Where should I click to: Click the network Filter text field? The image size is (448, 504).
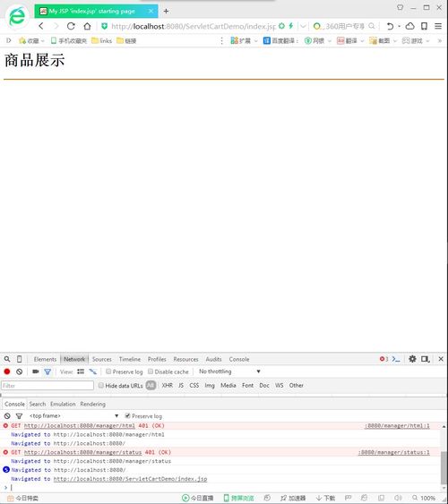click(47, 386)
